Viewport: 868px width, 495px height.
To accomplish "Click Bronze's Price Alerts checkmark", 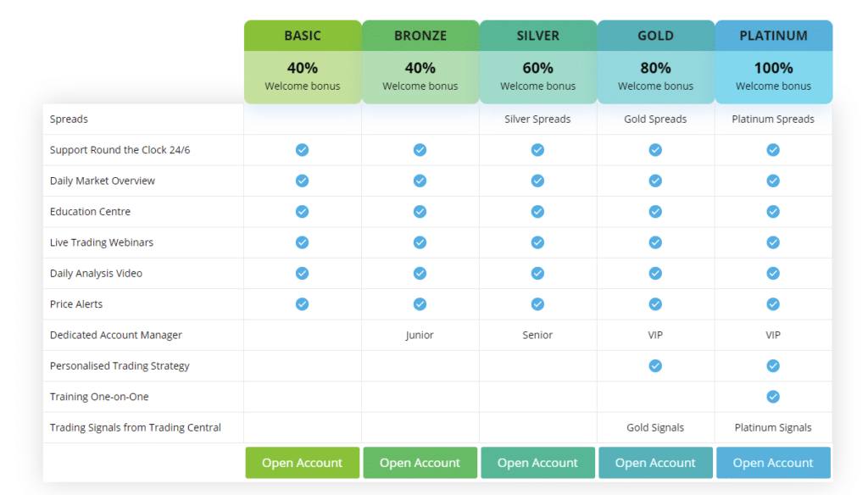I will [420, 304].
